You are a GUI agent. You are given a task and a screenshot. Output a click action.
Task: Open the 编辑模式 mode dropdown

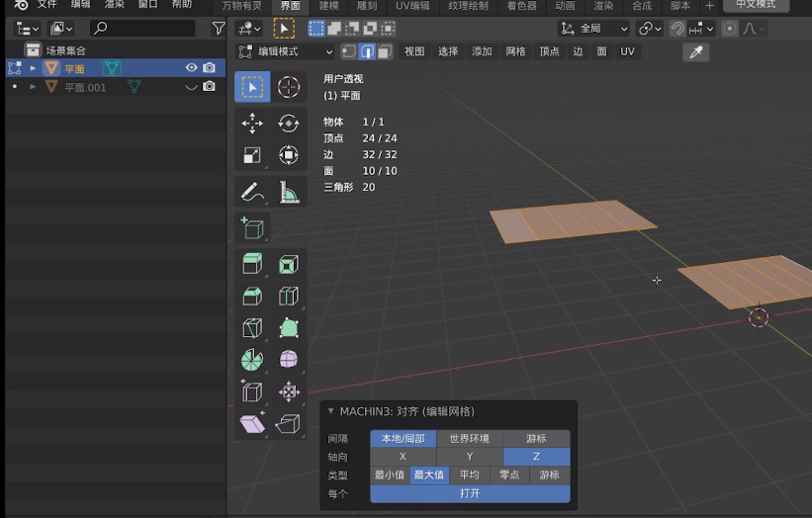(286, 51)
